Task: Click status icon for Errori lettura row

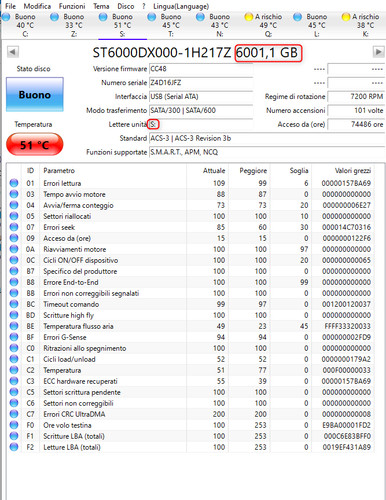Action: 14,183
